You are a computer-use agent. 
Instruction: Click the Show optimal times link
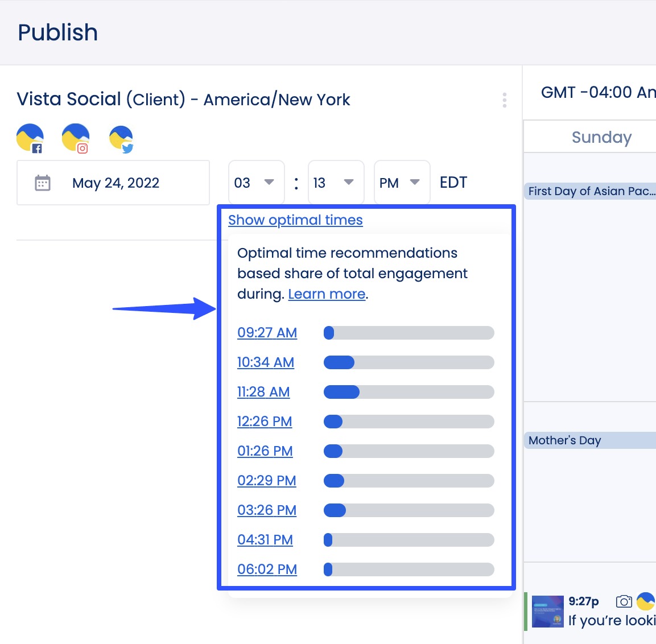295,220
